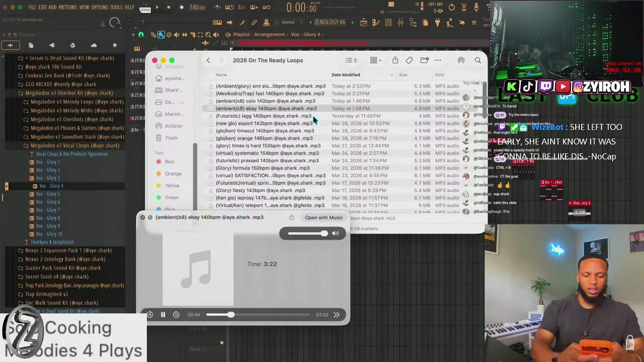
Task: Click Finder Edit Tags icon
Action: coord(409,60)
